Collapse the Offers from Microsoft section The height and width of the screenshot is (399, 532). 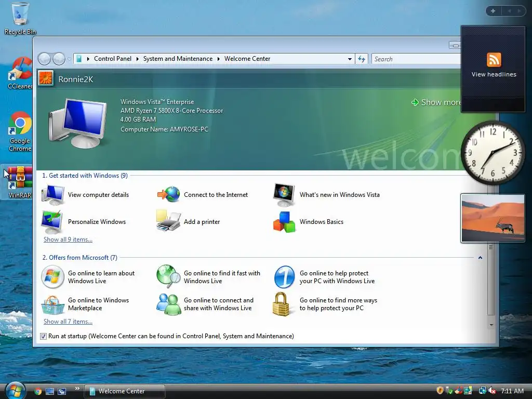point(480,258)
